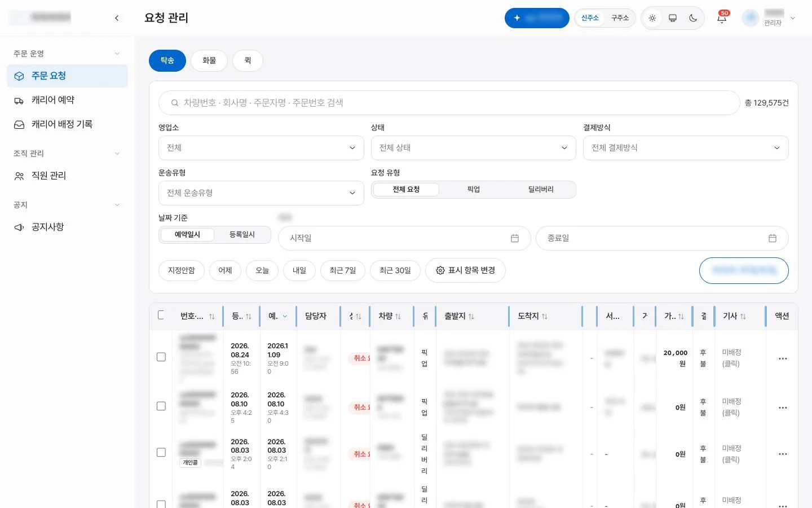
Task: Sort by 도착지 column arrows
Action: point(545,317)
